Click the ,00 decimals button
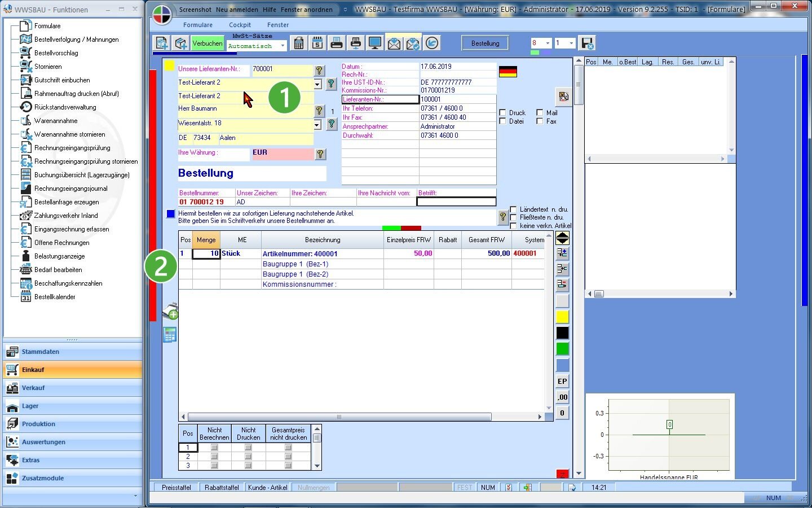The height and width of the screenshot is (508, 812). click(x=562, y=397)
